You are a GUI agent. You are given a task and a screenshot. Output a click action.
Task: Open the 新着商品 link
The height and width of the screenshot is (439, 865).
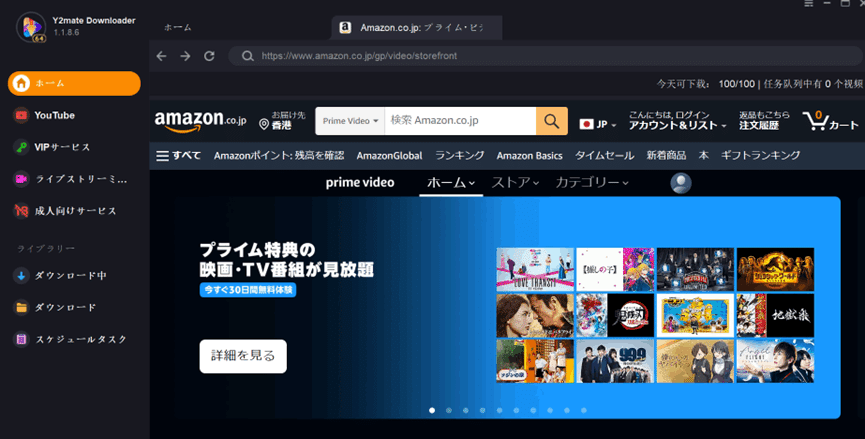pos(666,156)
